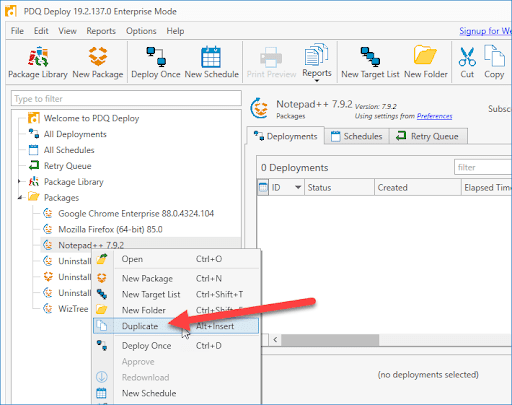The image size is (512, 405).
Task: Click the Copy toolbar icon
Action: click(x=494, y=63)
